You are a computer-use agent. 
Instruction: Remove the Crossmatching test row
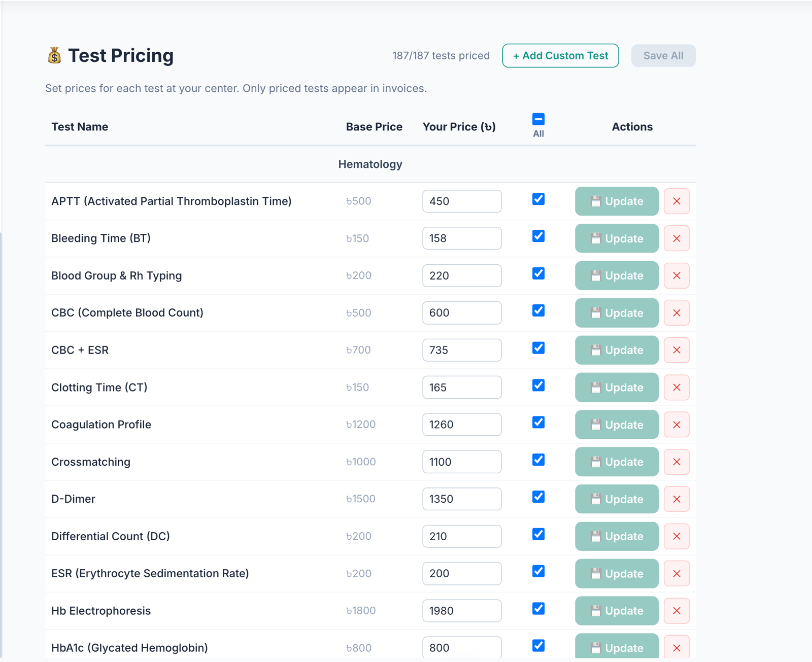[676, 462]
